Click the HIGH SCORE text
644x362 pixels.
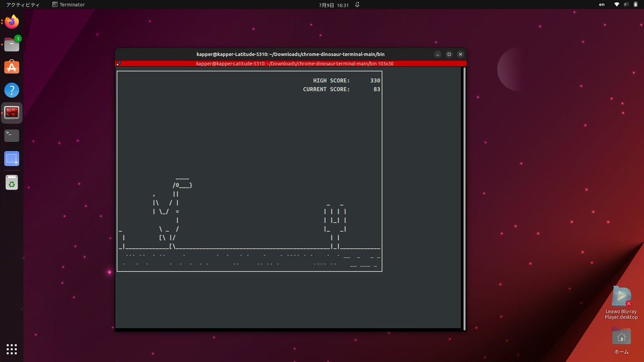click(x=331, y=80)
